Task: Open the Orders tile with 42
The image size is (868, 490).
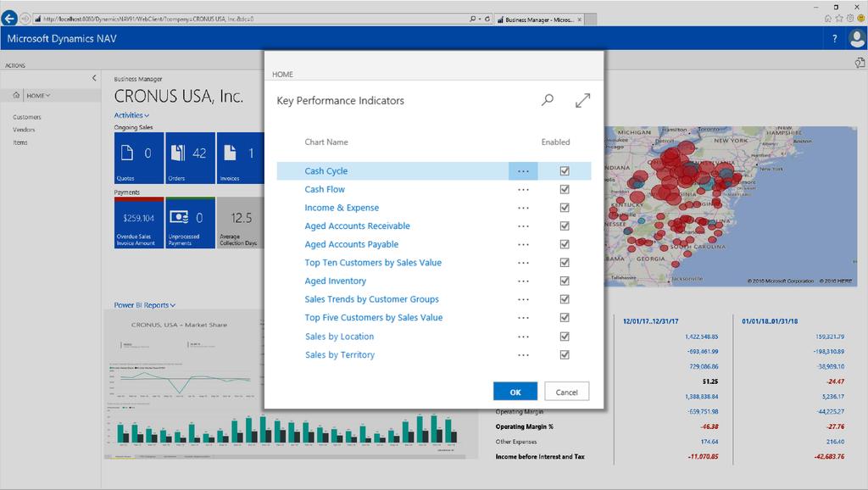Action: pyautogui.click(x=190, y=158)
